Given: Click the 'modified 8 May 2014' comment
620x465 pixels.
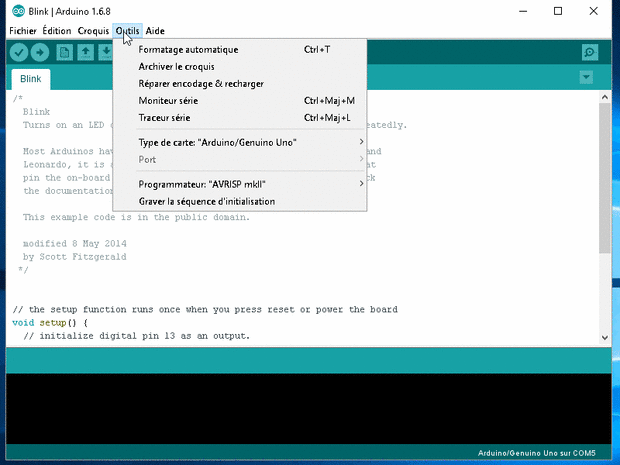Looking at the screenshot, I should pyautogui.click(x=75, y=244).
